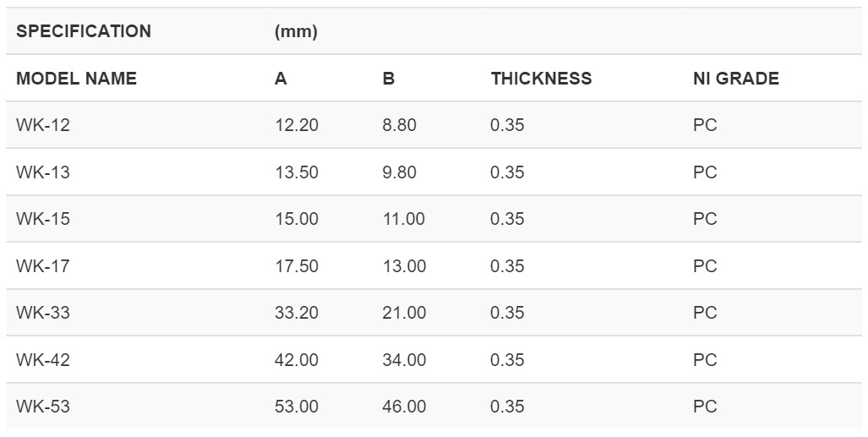Click the 46.00 value for WK-53
The height and width of the screenshot is (437, 868).
[x=404, y=407]
